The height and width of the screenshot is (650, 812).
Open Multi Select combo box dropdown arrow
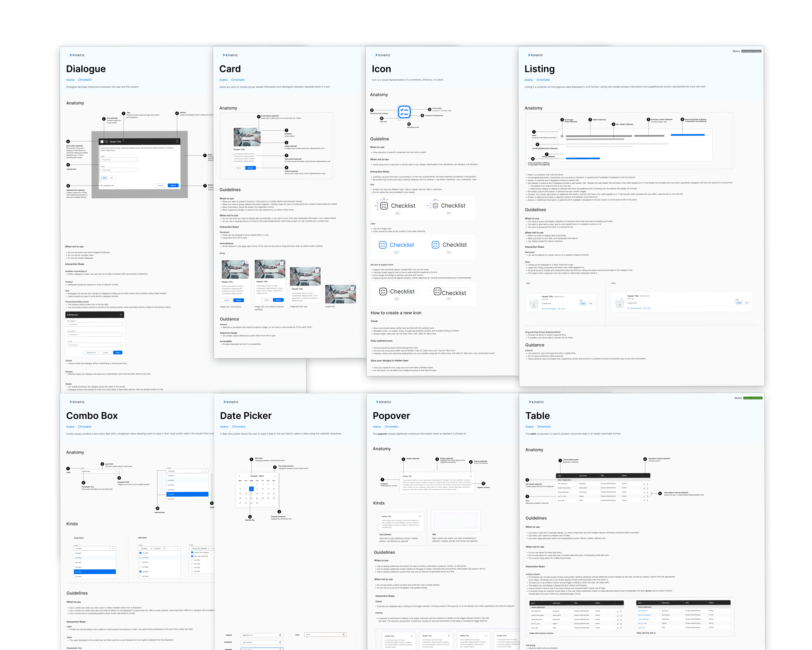coord(177,548)
